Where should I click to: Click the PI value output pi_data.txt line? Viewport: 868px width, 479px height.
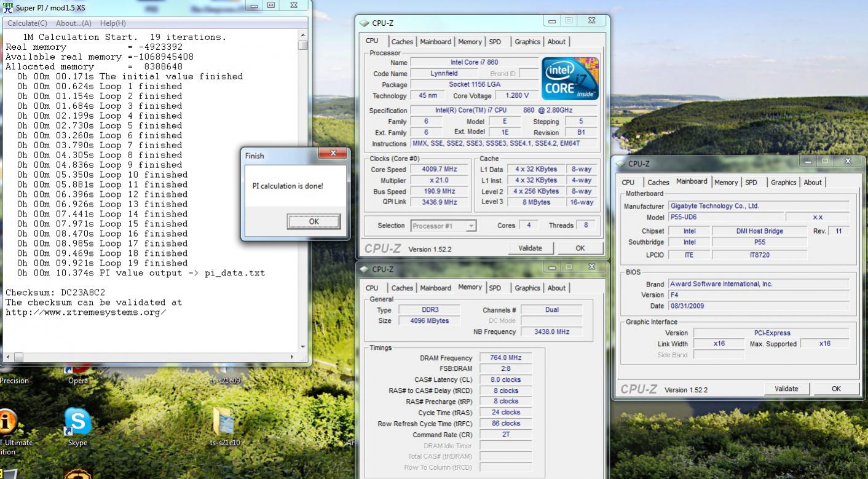click(141, 273)
